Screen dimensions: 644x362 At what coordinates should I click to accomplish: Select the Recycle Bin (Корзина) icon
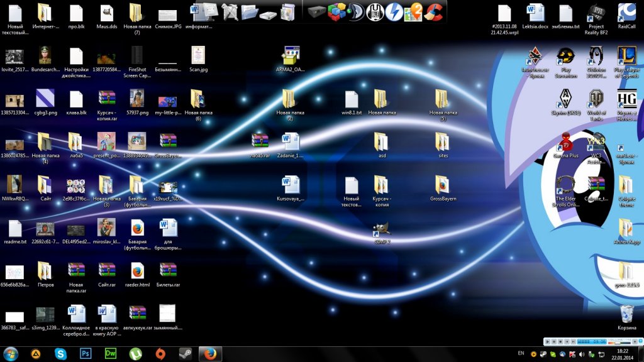point(626,314)
